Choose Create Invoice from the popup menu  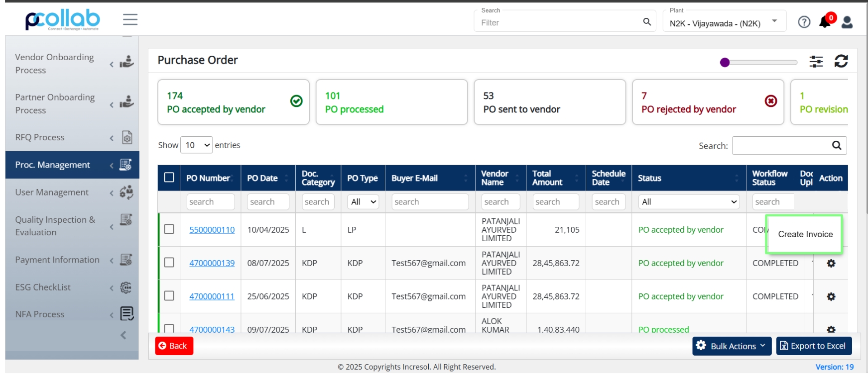pyautogui.click(x=805, y=234)
